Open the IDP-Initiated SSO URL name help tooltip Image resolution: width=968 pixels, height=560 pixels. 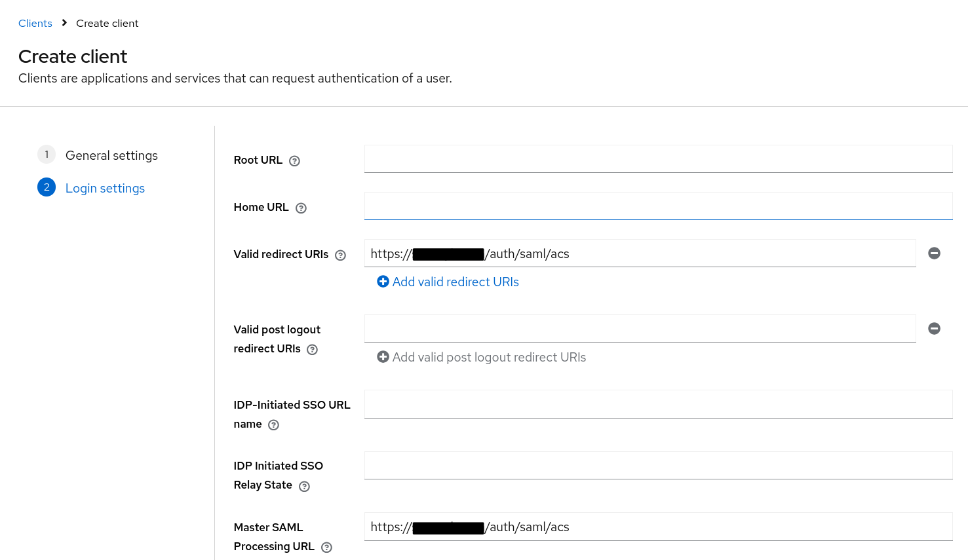(x=273, y=424)
